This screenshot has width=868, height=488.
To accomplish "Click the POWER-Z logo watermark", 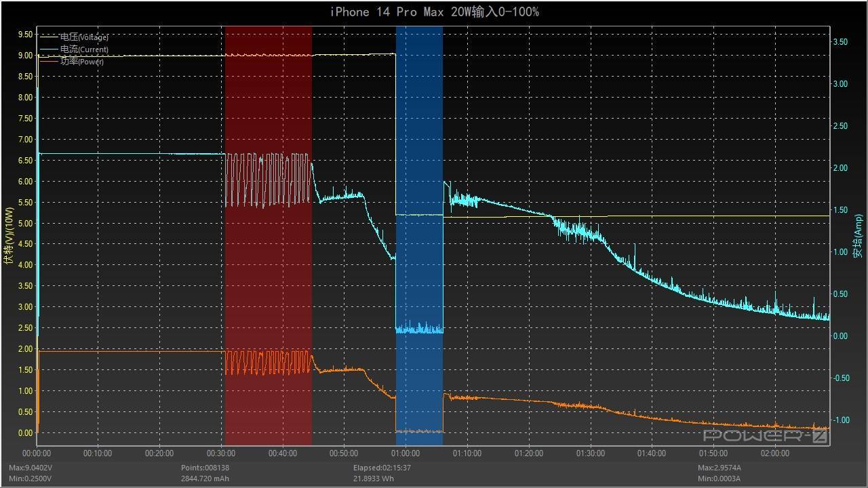I will (x=766, y=436).
